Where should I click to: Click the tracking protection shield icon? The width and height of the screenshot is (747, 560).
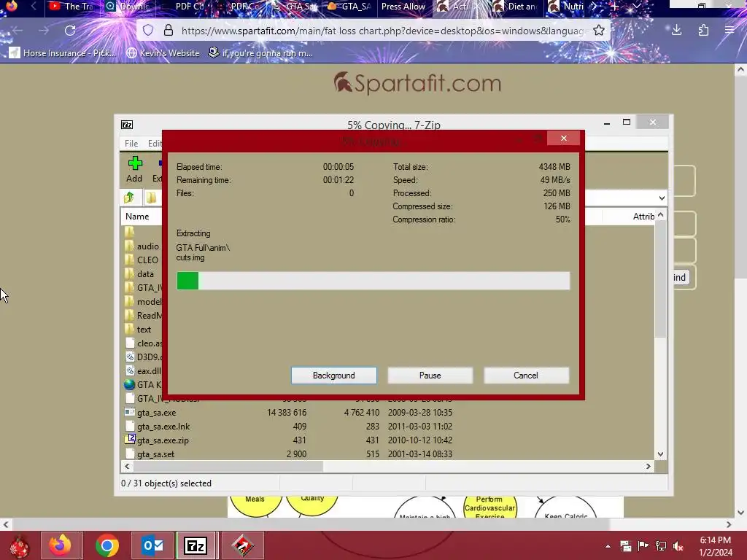[148, 31]
